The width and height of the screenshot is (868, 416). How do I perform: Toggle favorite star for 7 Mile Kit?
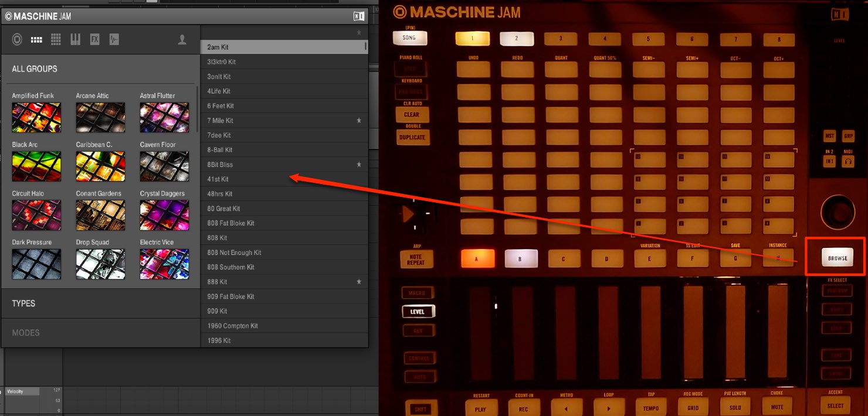tap(359, 121)
